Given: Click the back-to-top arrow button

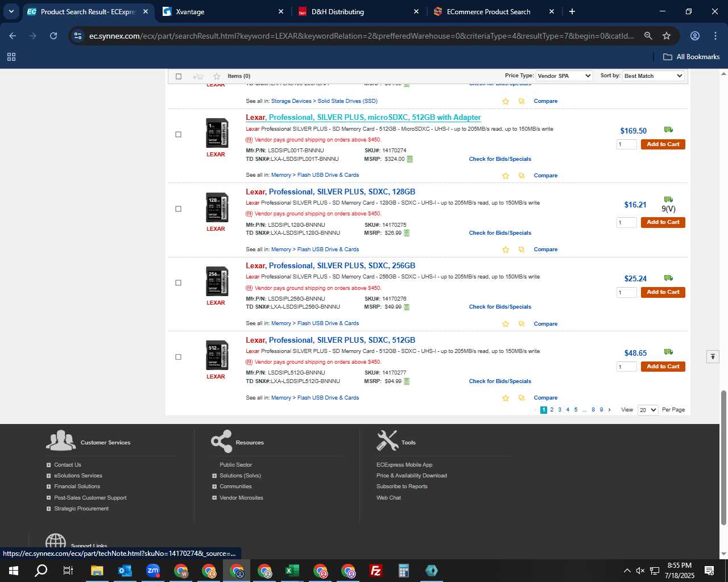Looking at the screenshot, I should [713, 356].
